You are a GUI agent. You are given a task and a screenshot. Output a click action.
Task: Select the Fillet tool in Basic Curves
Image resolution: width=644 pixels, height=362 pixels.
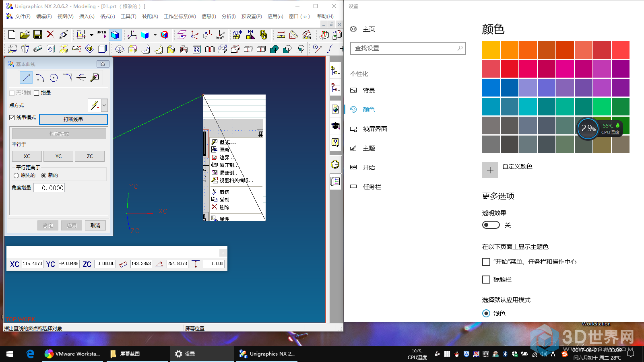click(x=67, y=78)
